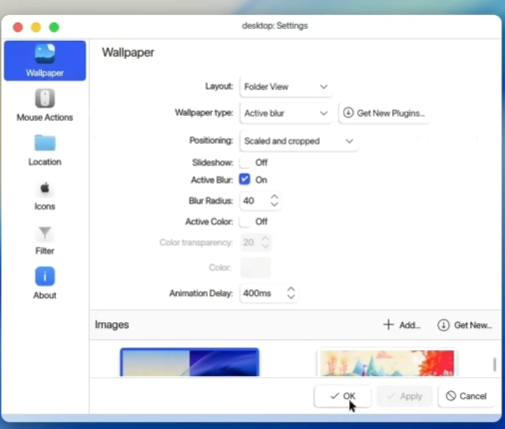505x429 pixels.
Task: Click the Animation Delay field showing 400ms
Action: (269, 293)
